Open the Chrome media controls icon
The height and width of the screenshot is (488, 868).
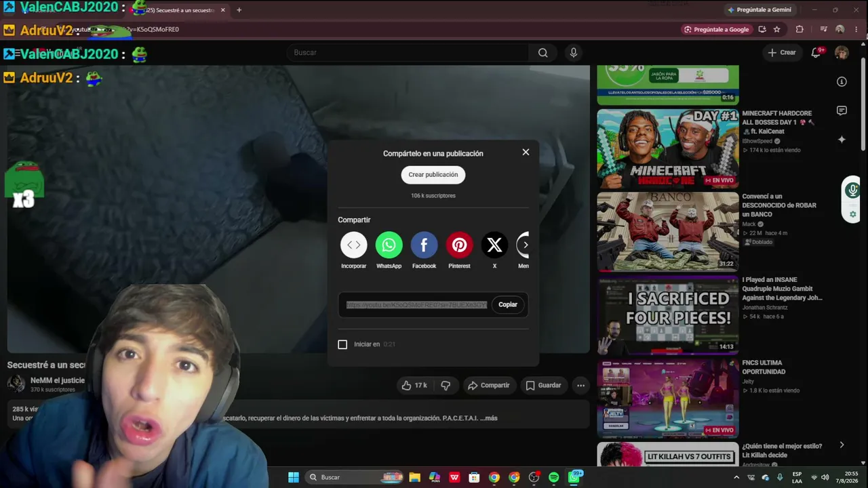823,29
